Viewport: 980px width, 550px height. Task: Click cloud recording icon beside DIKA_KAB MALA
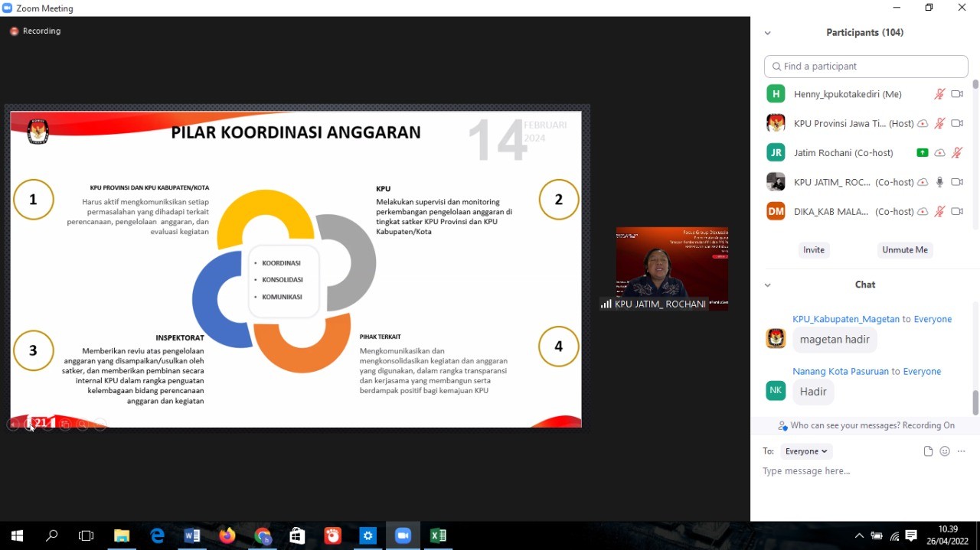(x=923, y=212)
